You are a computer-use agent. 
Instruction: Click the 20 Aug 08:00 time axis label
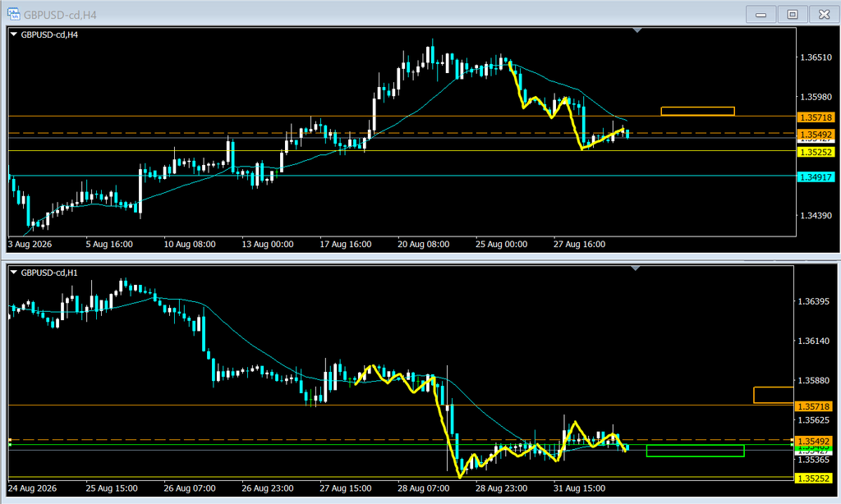pyautogui.click(x=423, y=244)
